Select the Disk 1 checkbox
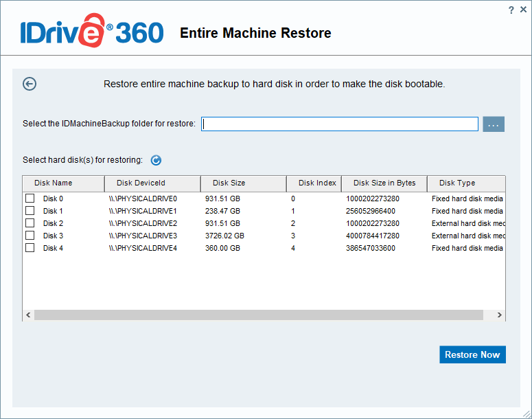The height and width of the screenshot is (419, 532). pyautogui.click(x=30, y=211)
